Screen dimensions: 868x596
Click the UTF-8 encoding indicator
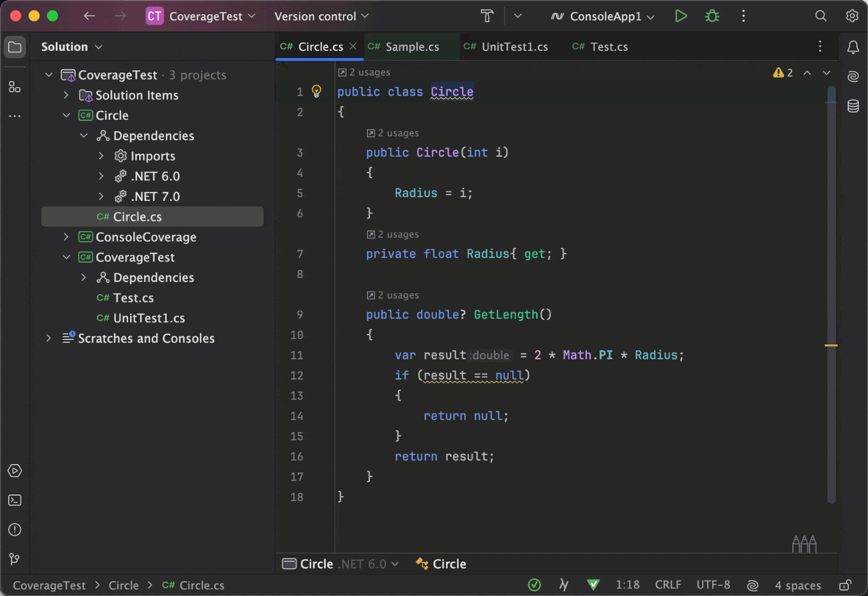[x=713, y=585]
